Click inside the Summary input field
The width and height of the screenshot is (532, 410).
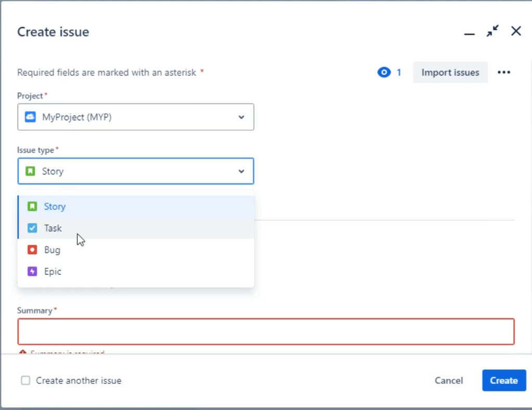click(x=266, y=331)
